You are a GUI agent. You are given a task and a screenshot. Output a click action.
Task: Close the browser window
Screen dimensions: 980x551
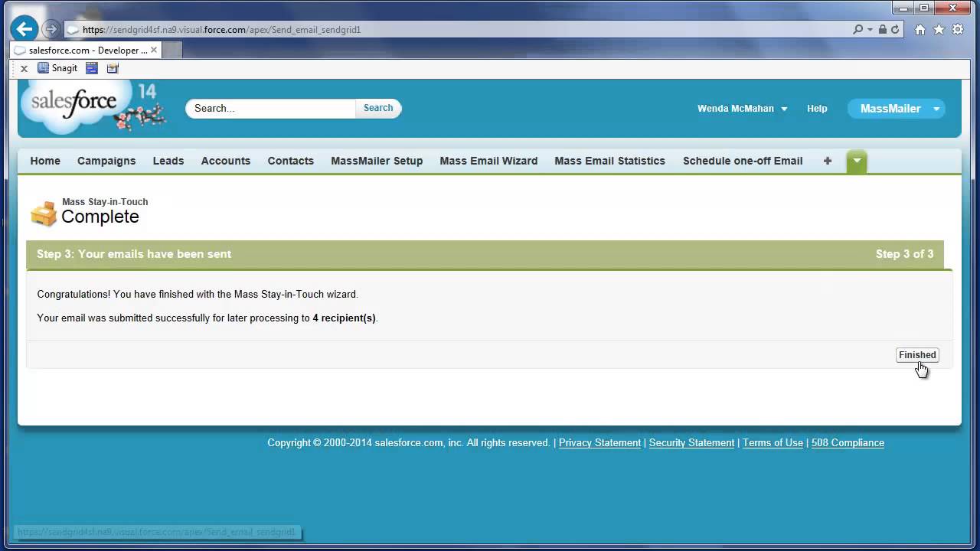pyautogui.click(x=953, y=8)
